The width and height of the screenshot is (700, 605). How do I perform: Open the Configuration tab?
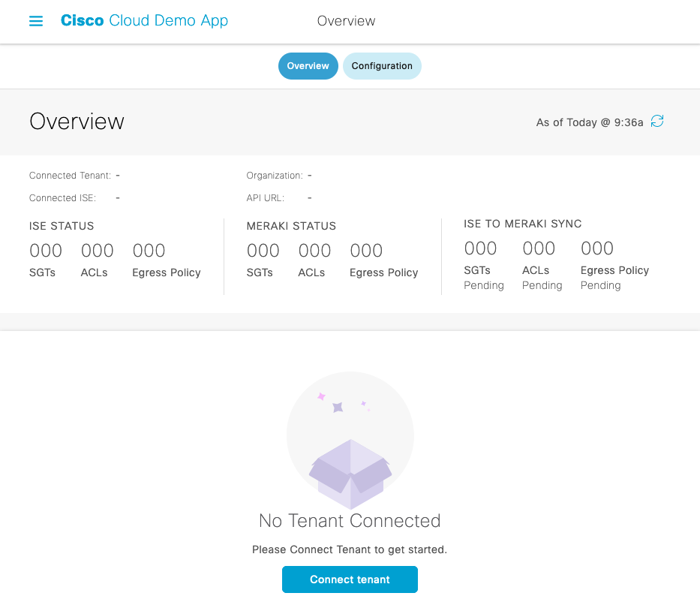382,66
